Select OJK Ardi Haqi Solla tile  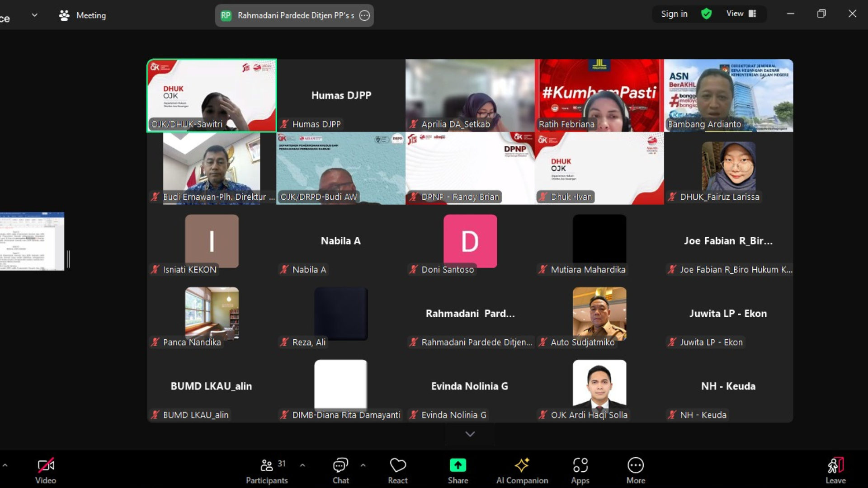click(x=599, y=386)
